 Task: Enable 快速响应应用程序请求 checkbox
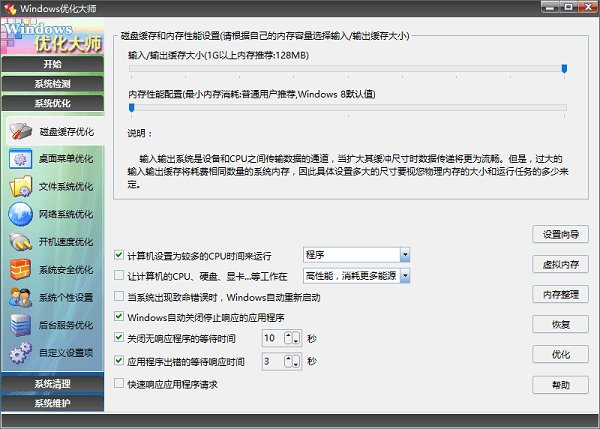coord(119,383)
